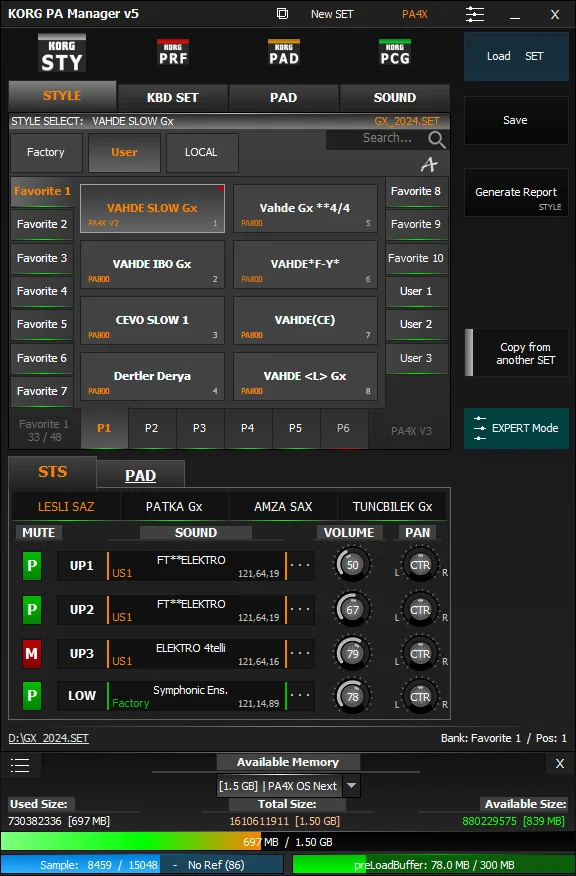Screen dimensions: 576x876
Task: Open the KORG PRF module icon
Action: tap(173, 53)
